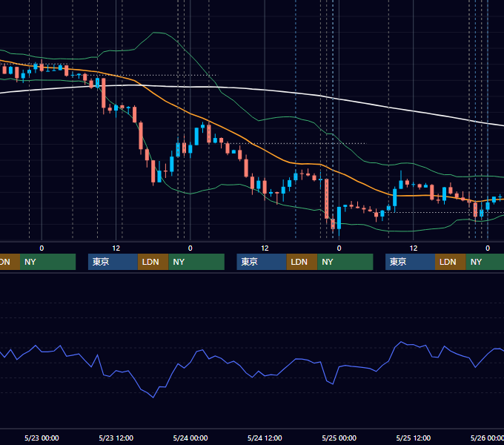
Task: Click the hour label 0 above 5/23 00:00
Action: 42,248
